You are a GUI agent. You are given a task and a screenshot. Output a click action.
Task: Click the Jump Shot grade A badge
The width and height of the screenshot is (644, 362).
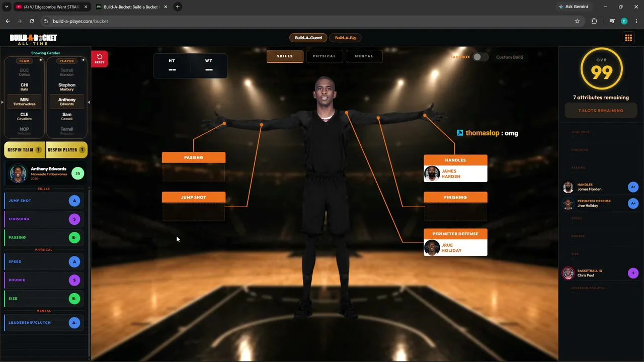point(74,201)
